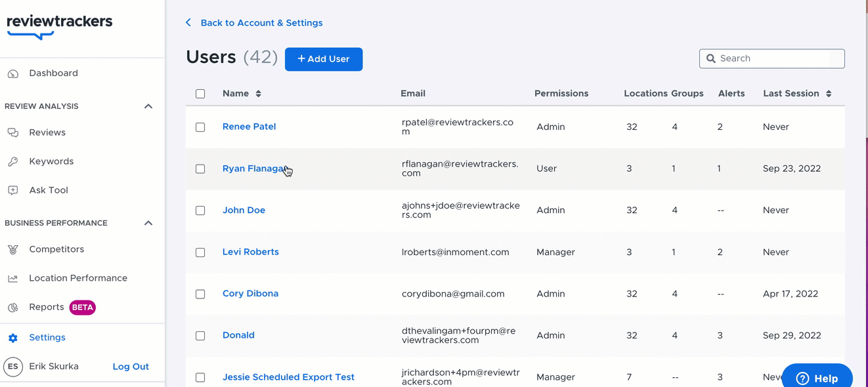Click the ES user avatar

tap(13, 367)
